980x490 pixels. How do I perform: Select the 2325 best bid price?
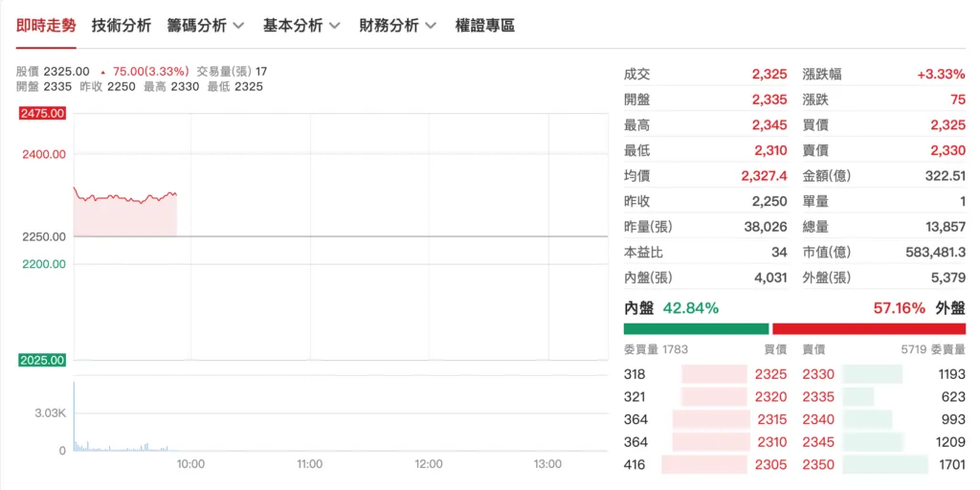(x=771, y=374)
